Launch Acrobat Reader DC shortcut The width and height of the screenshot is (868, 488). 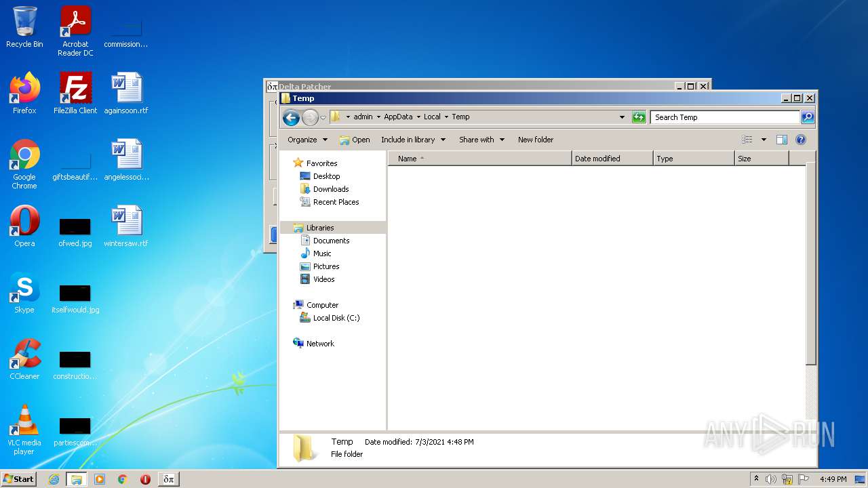[75, 30]
